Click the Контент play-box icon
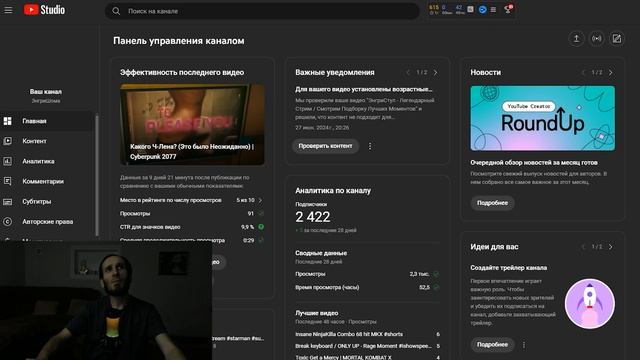The width and height of the screenshot is (640, 360). [x=7, y=141]
